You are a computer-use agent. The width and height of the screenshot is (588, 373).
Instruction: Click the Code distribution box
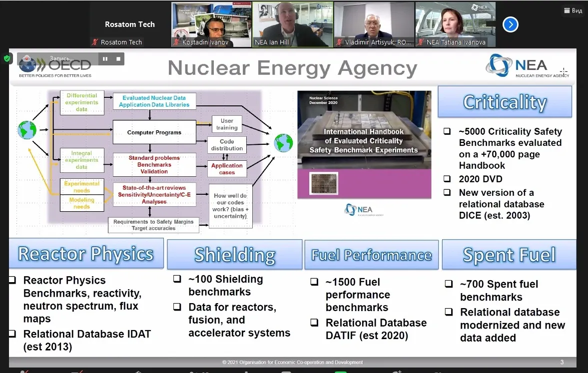(227, 145)
